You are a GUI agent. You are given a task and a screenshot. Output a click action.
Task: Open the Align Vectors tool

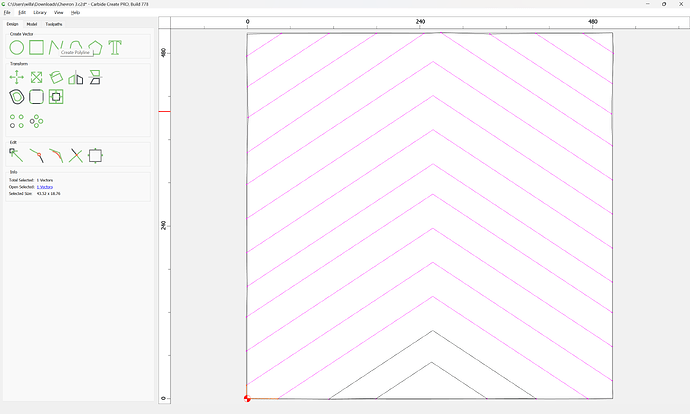56,97
